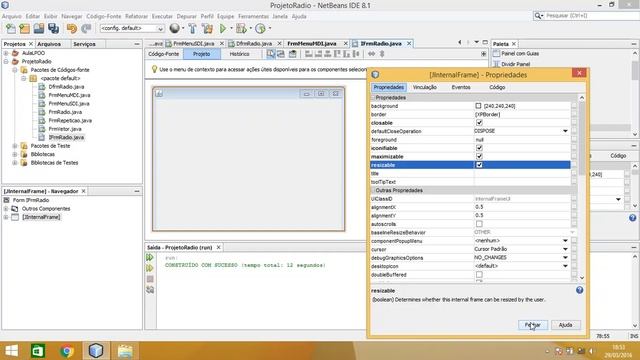Open the Ferramentas menu
640x360 pixels.
click(x=253, y=16)
